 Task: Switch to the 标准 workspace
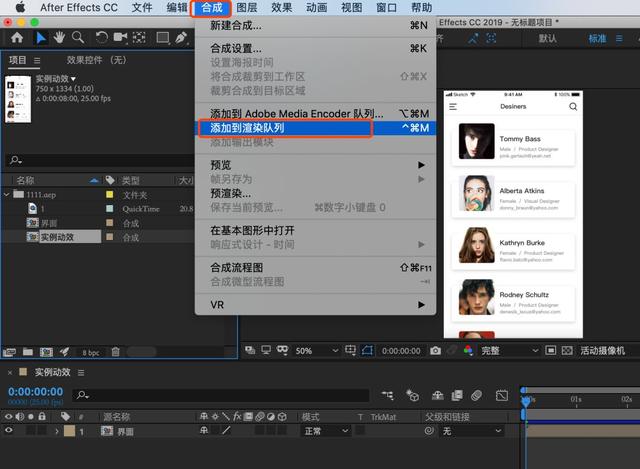pos(597,38)
